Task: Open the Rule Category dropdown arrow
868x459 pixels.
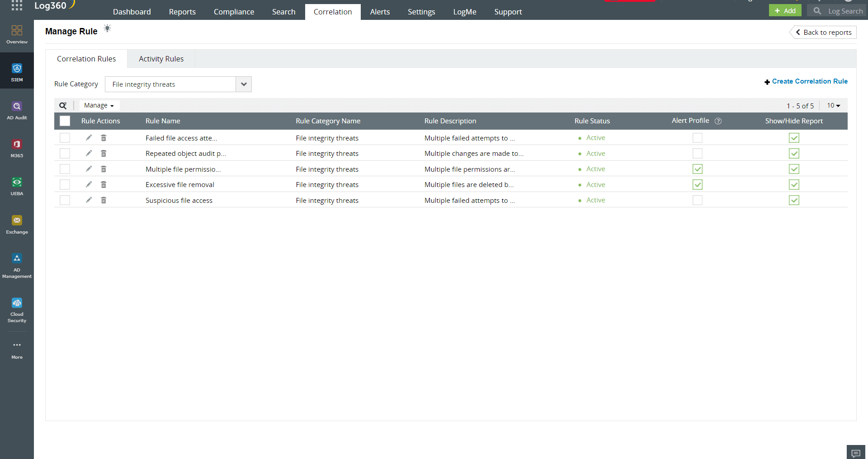Action: pyautogui.click(x=244, y=84)
